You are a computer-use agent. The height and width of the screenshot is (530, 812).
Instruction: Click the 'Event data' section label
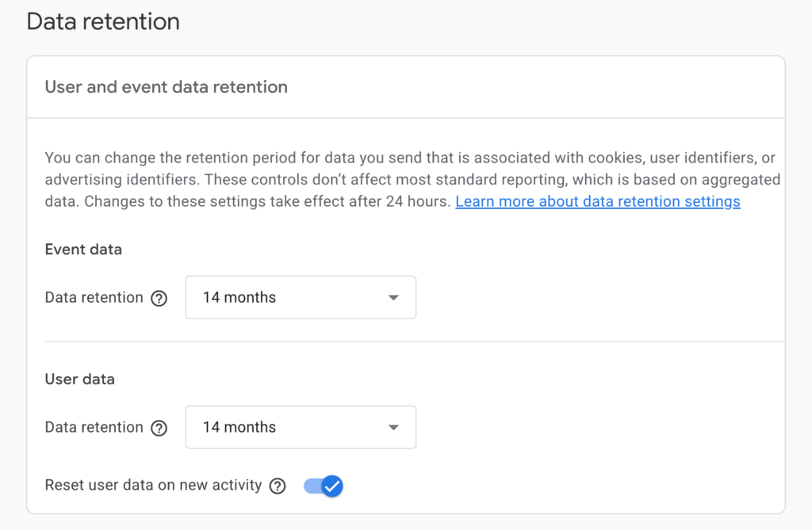[83, 250]
